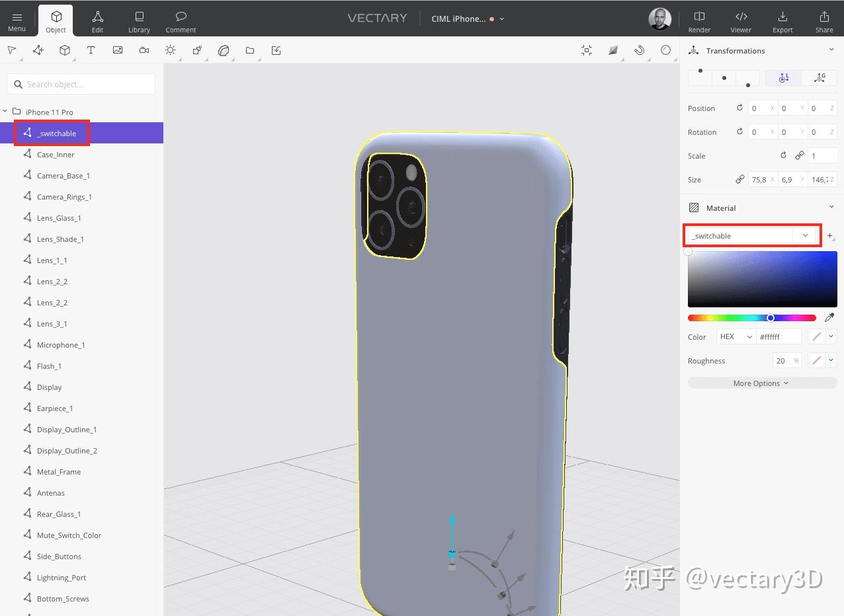Enable the shaded render preview mode
The width and height of the screenshot is (844, 616).
[x=612, y=50]
